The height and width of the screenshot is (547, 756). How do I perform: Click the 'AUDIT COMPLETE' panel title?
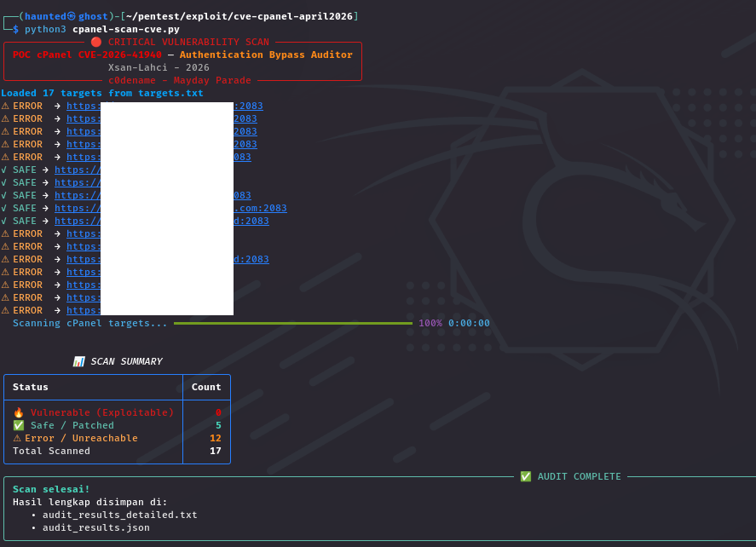(x=579, y=476)
